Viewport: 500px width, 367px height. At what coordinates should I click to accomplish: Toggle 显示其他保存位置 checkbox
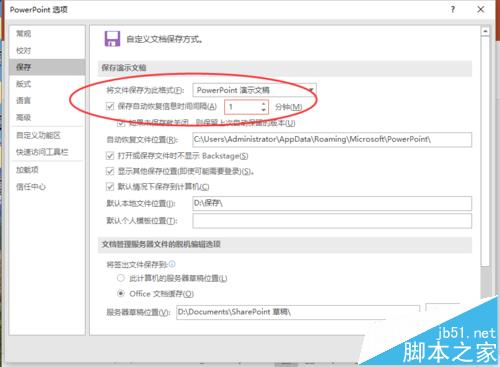click(x=110, y=171)
